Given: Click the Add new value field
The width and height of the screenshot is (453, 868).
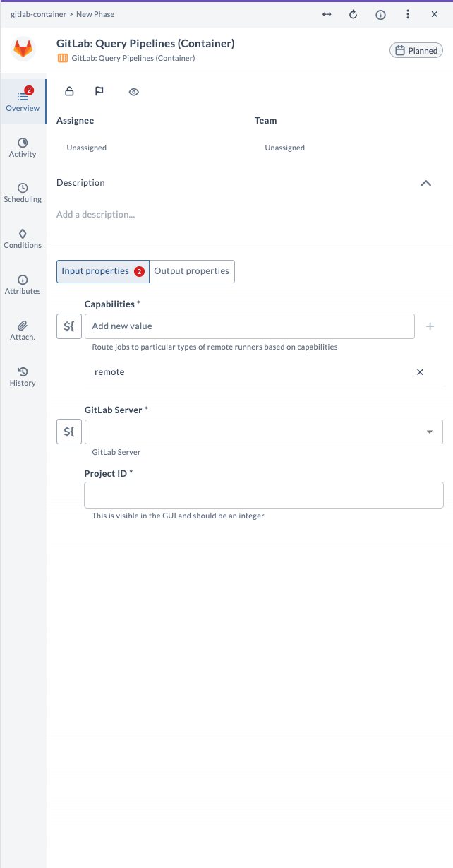Looking at the screenshot, I should click(250, 326).
